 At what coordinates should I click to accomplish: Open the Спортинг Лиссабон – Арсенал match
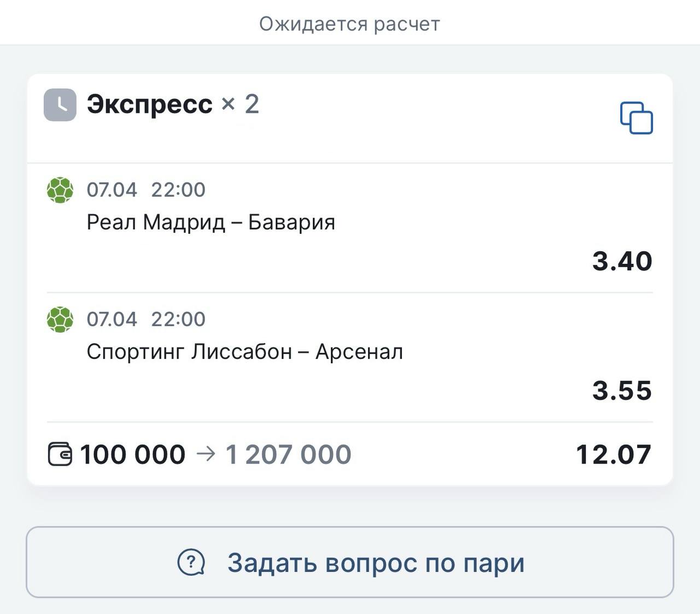pos(244,352)
